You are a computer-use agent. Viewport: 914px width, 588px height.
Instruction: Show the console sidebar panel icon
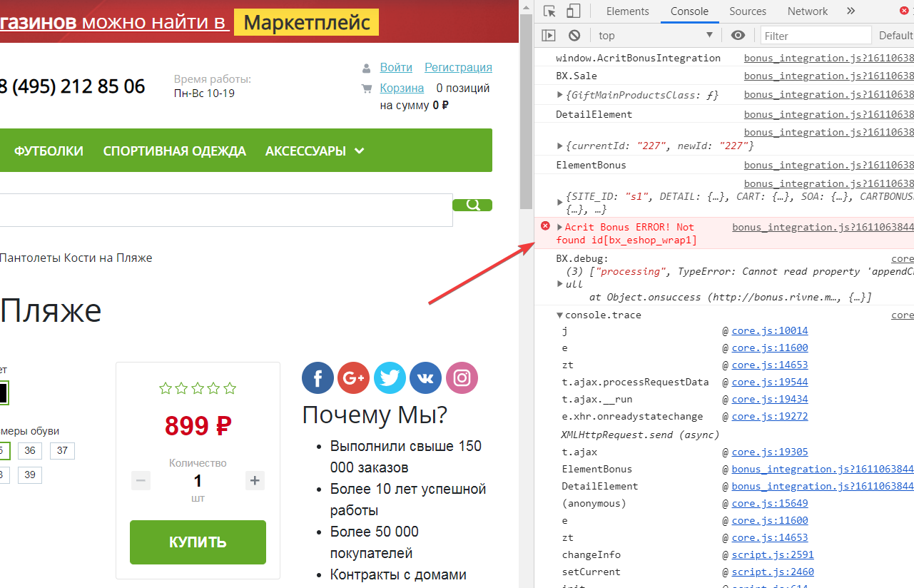point(548,35)
